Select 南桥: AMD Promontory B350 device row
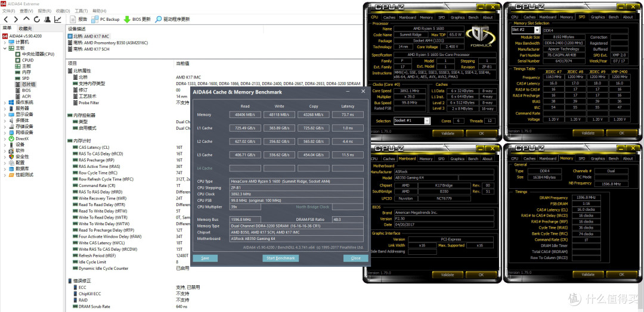644x312 pixels. tap(107, 42)
